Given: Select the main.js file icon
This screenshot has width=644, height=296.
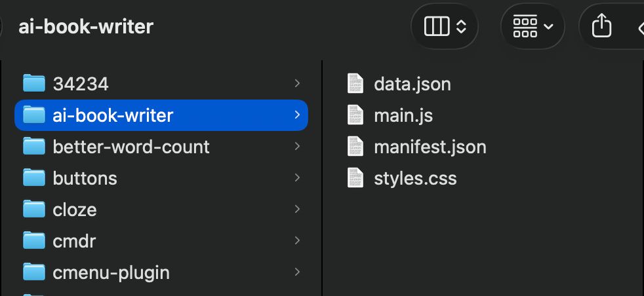Looking at the screenshot, I should pos(355,115).
